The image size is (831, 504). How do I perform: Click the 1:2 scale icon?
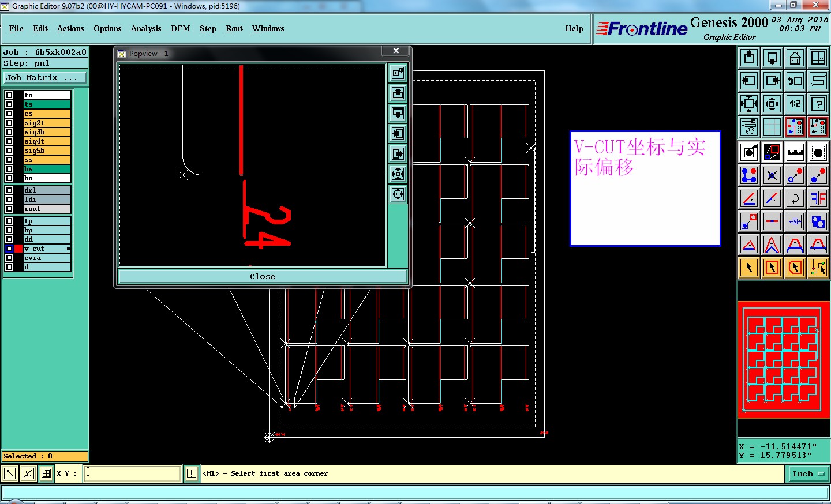pos(795,104)
